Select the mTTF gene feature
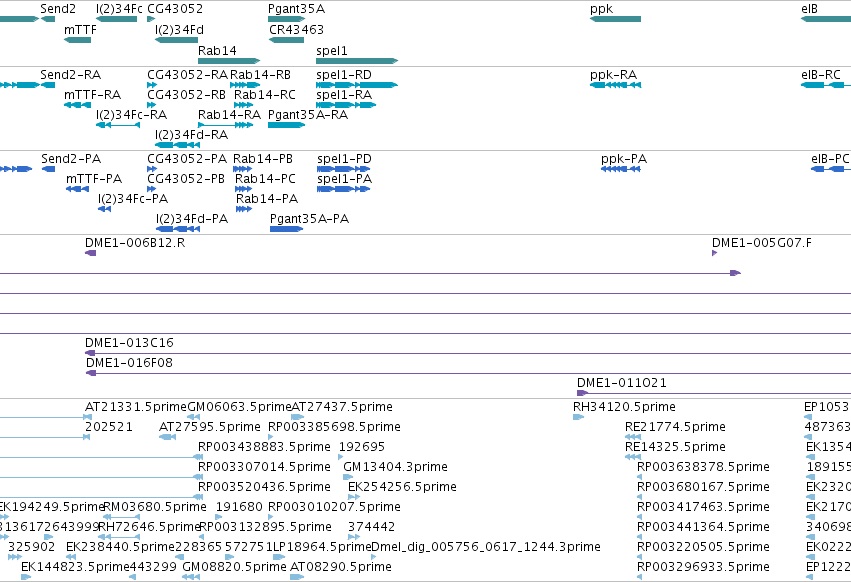The height and width of the screenshot is (582, 851). (x=77, y=40)
